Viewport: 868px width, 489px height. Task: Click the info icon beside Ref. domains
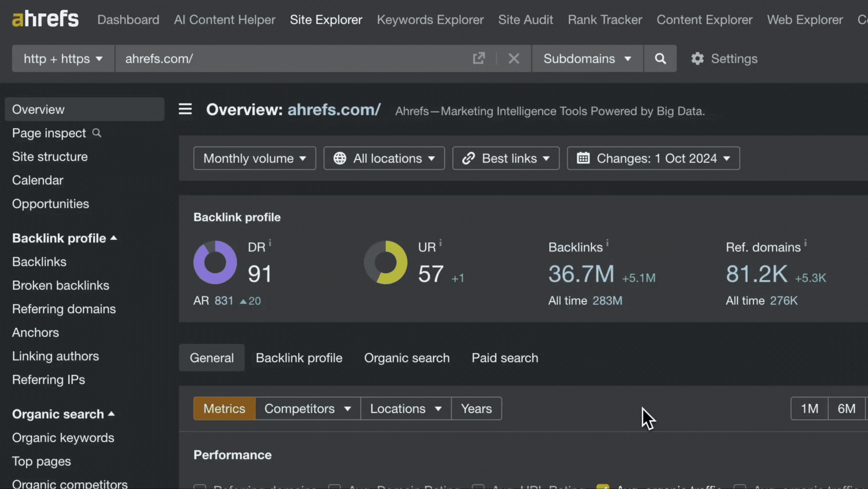pos(805,243)
